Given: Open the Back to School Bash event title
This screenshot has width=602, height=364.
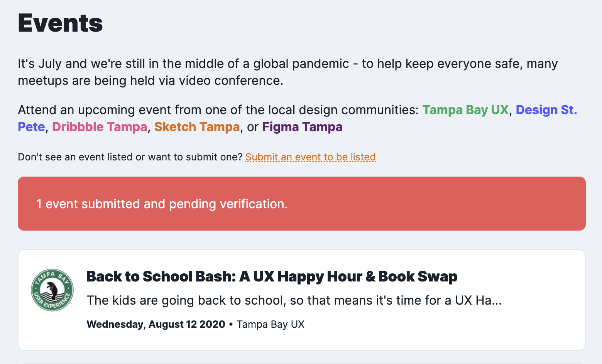Looking at the screenshot, I should click(272, 276).
